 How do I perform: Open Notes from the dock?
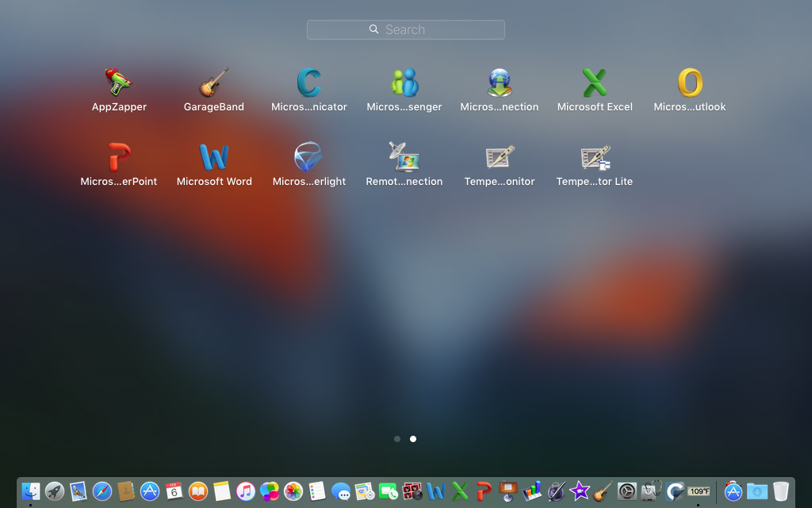point(222,491)
